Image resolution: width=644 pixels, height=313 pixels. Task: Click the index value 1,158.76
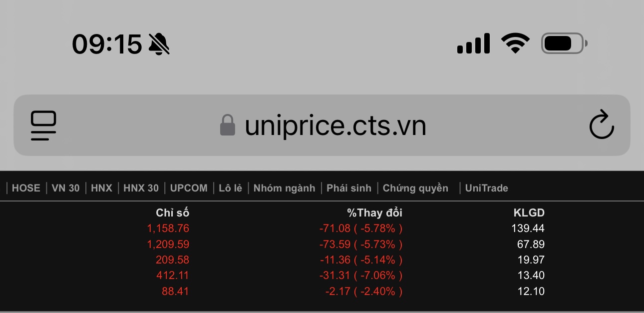(168, 228)
